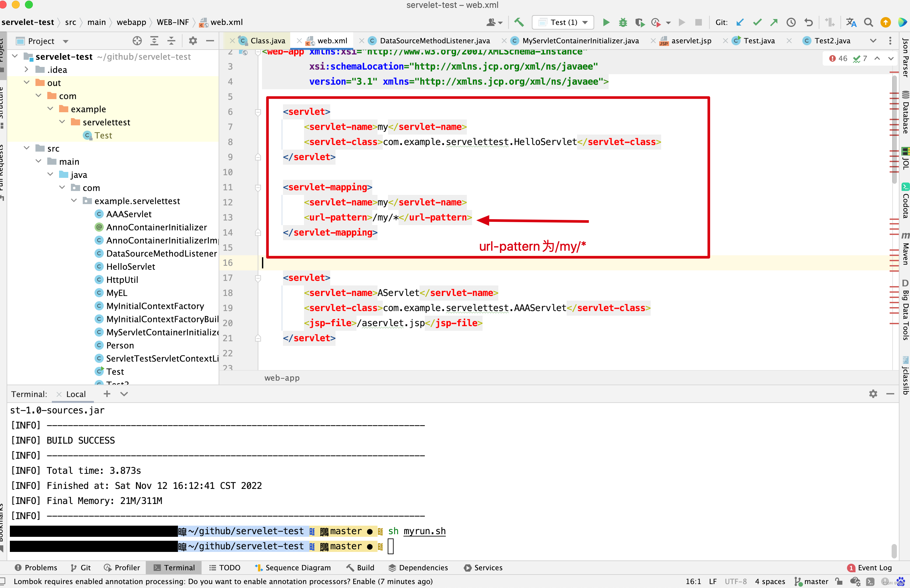Click the Search Everywhere magnifier icon

click(868, 23)
